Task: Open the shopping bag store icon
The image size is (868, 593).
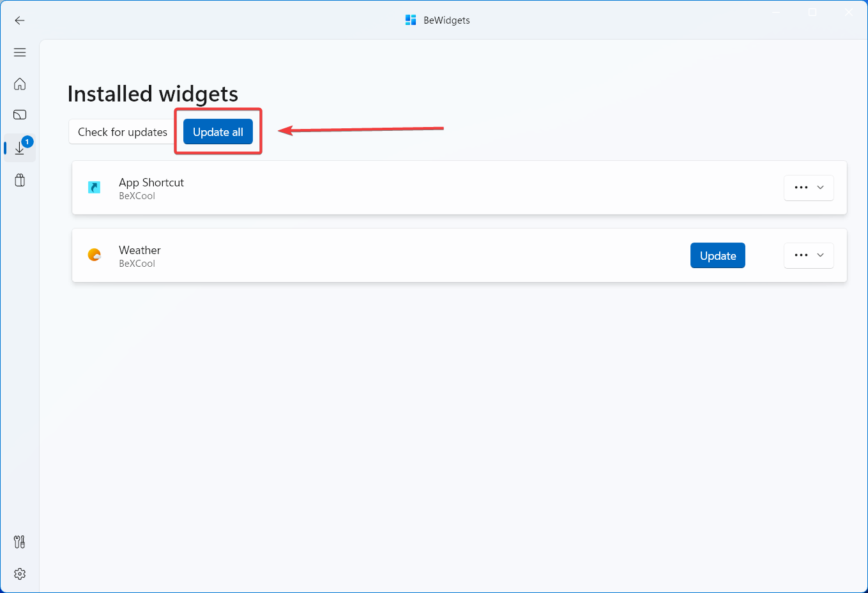Action: tap(20, 180)
